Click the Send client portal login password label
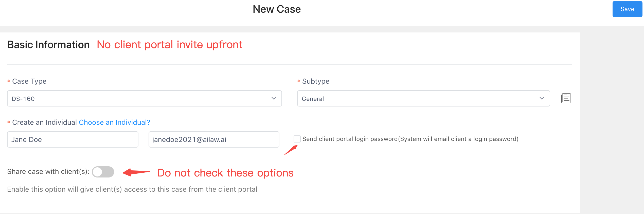 (410, 139)
